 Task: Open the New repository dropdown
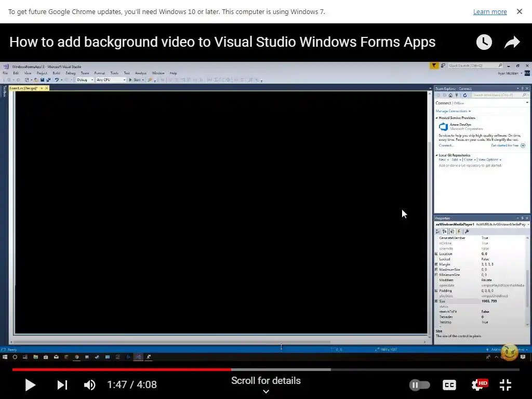[x=444, y=159]
